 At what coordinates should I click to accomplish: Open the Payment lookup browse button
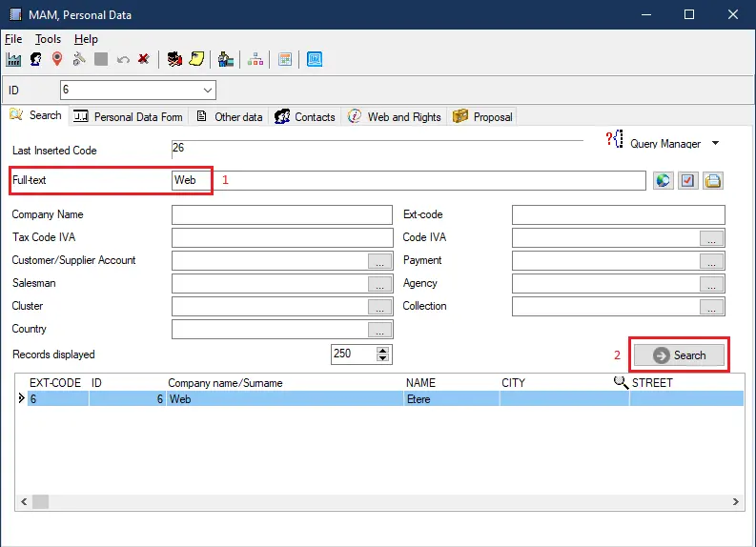[x=712, y=261]
